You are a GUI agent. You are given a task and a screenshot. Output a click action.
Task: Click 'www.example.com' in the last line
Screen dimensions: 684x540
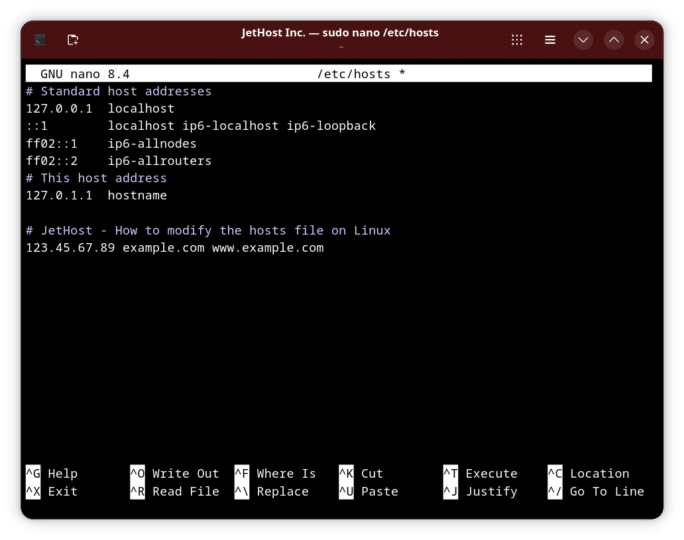pyautogui.click(x=268, y=247)
